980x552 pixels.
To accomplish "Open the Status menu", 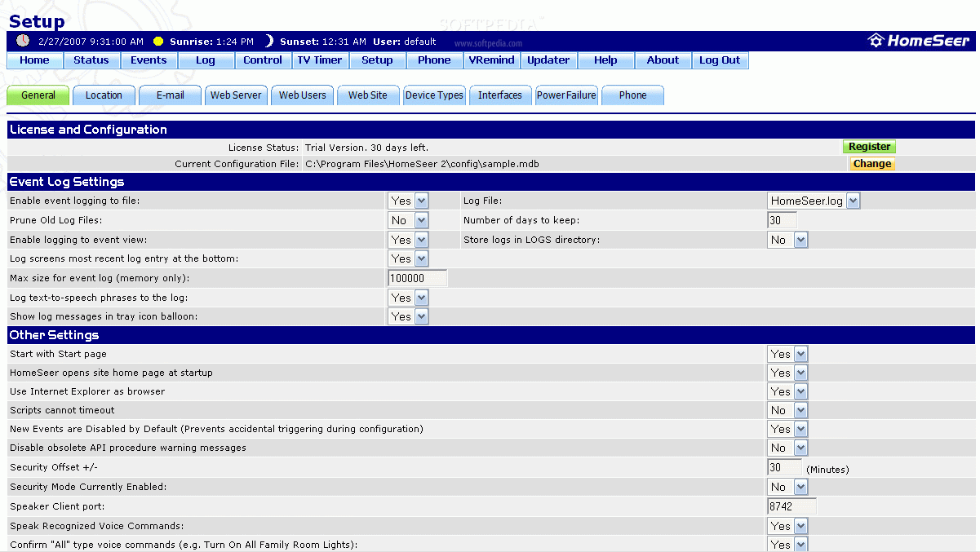I will (91, 60).
